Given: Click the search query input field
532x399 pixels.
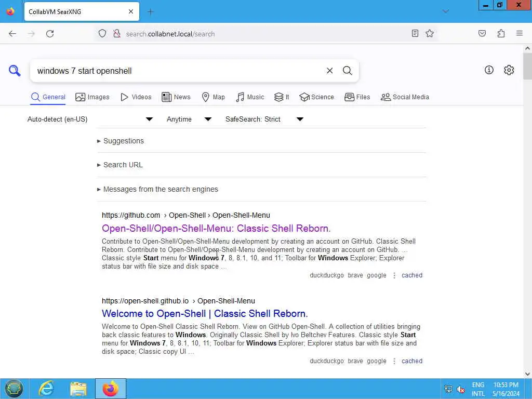Looking at the screenshot, I should (178, 71).
